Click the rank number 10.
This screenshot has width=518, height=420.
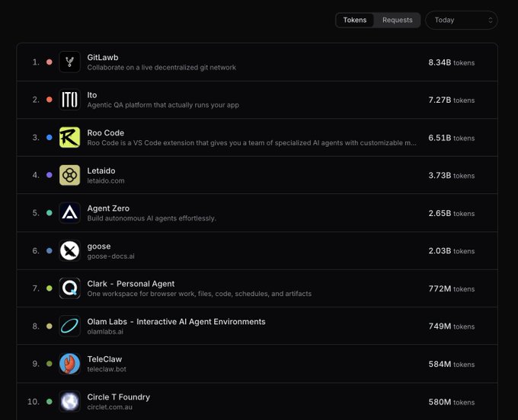(34, 402)
